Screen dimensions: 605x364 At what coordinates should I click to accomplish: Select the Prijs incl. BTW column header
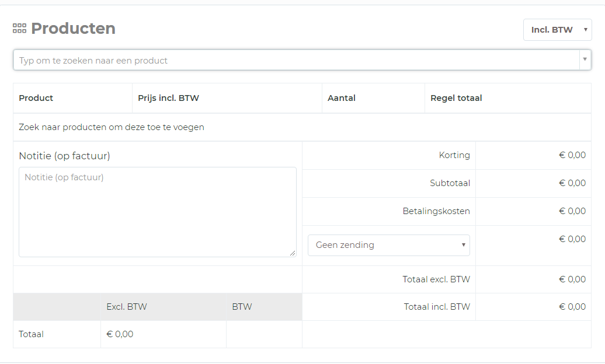point(169,98)
